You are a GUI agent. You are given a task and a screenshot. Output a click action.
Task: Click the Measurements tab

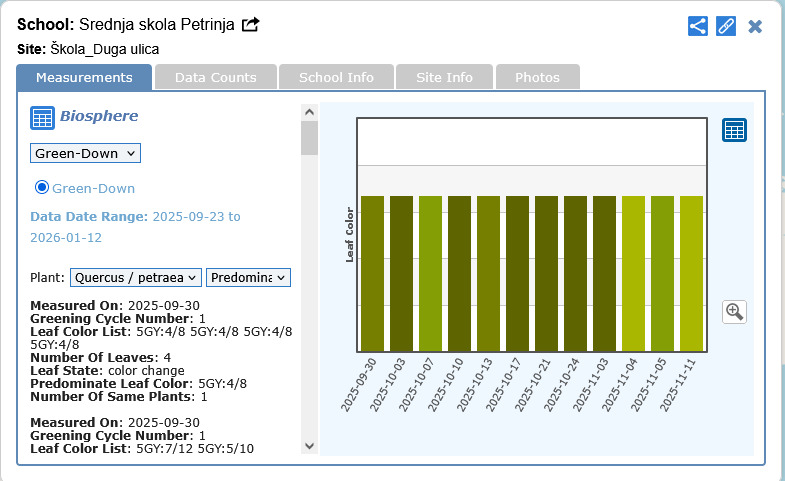(x=84, y=77)
